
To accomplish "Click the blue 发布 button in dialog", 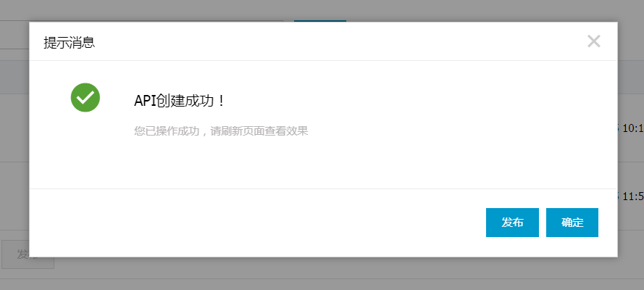I will click(x=512, y=223).
